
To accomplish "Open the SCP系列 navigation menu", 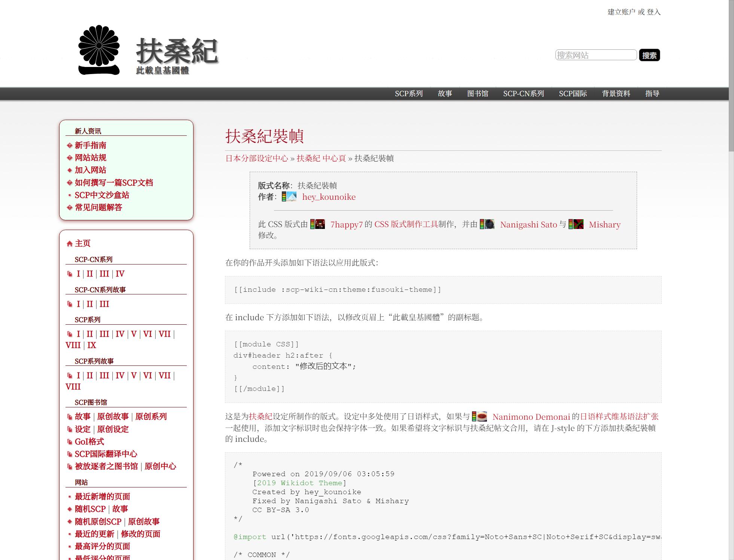I will 408,94.
